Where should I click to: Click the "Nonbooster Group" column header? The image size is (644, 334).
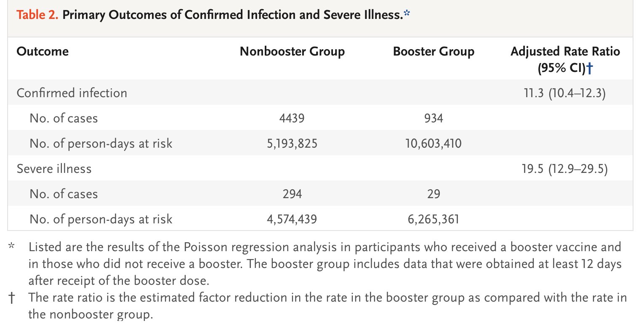[x=292, y=51]
